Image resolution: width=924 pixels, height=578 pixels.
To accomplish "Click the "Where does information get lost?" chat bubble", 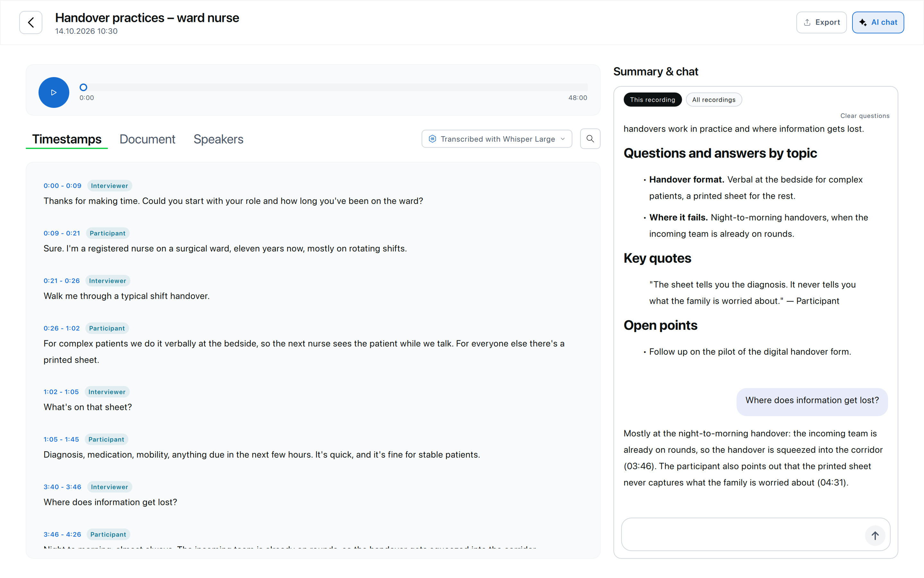I will pos(812,401).
